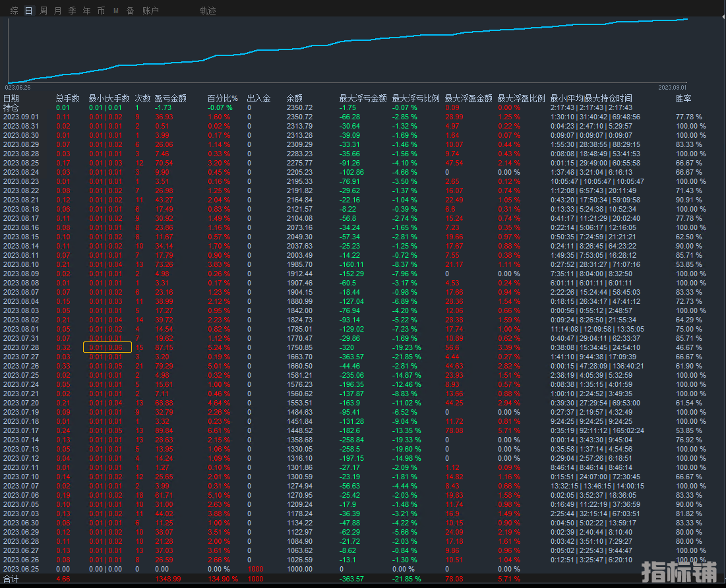The image size is (726, 588).
Task: Open the 币 currency tab
Action: pyautogui.click(x=101, y=11)
